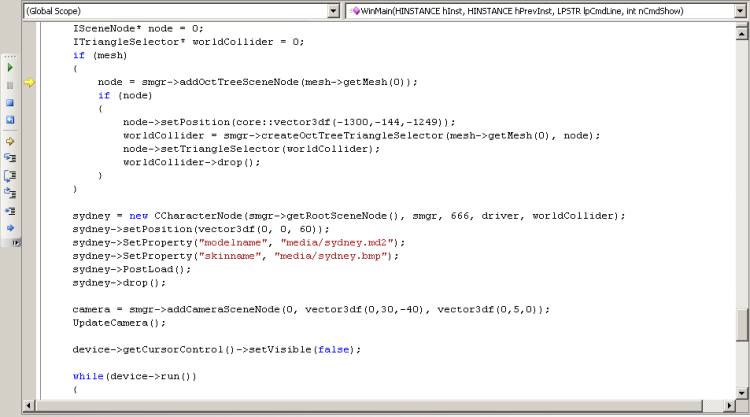This screenshot has width=750, height=417.
Task: Click the green Continue debugging arrow
Action: tap(10, 68)
